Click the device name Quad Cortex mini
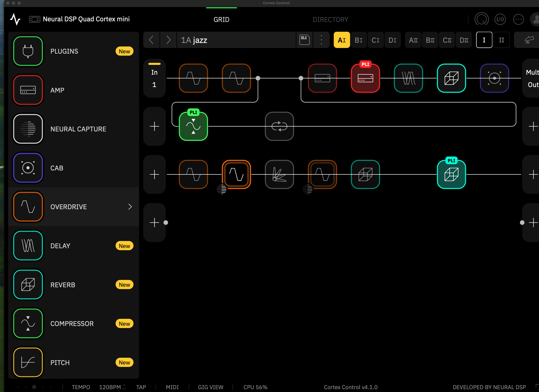 [x=86, y=19]
